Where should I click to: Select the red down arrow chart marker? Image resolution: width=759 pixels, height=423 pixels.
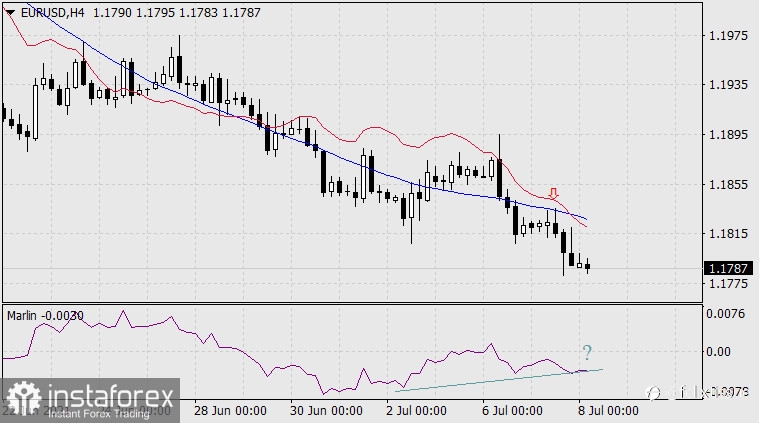[x=554, y=194]
